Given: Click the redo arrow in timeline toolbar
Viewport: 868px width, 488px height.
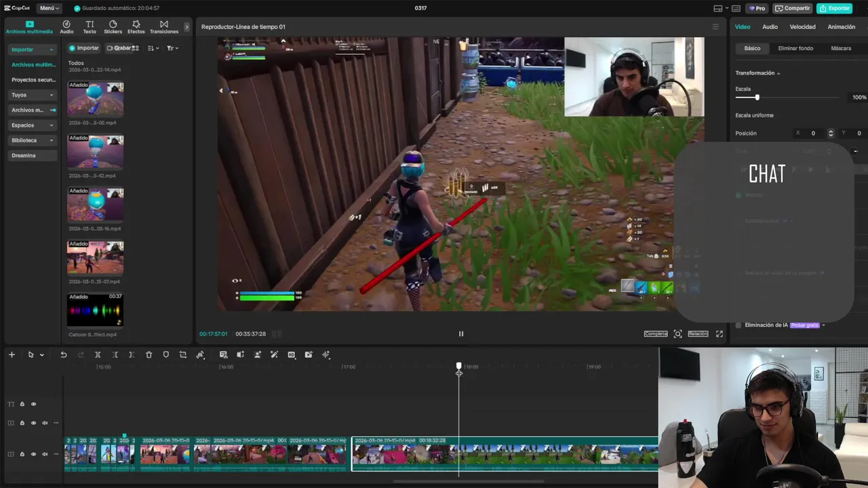Looking at the screenshot, I should [81, 354].
